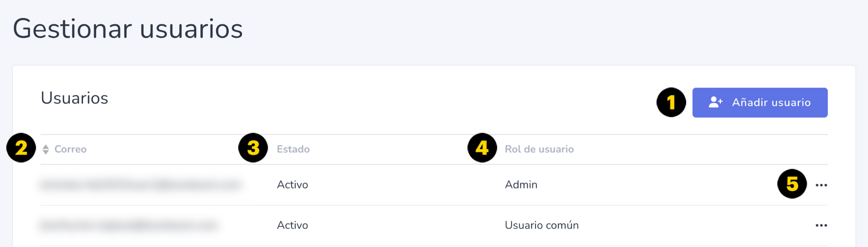Click the Usuario común role cell
Screen dimensions: 868x247
[542, 225]
